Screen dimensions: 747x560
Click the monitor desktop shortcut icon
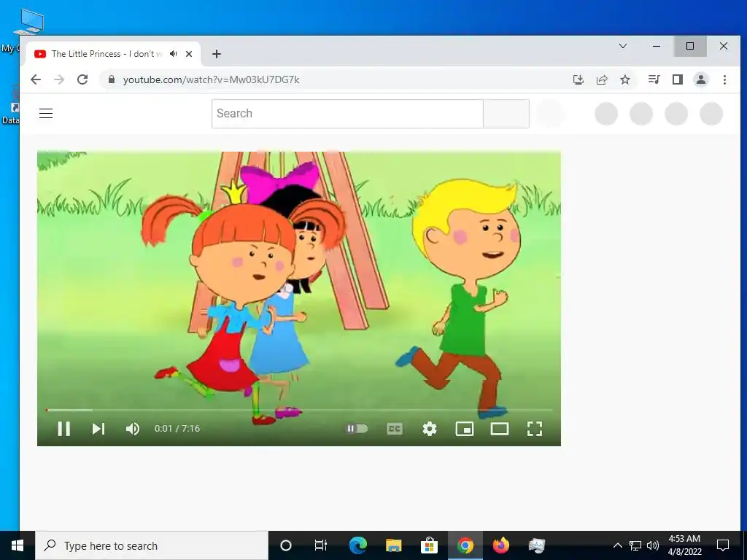29,21
